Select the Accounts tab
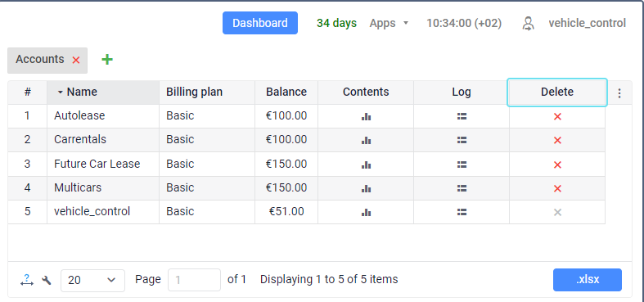 point(40,60)
